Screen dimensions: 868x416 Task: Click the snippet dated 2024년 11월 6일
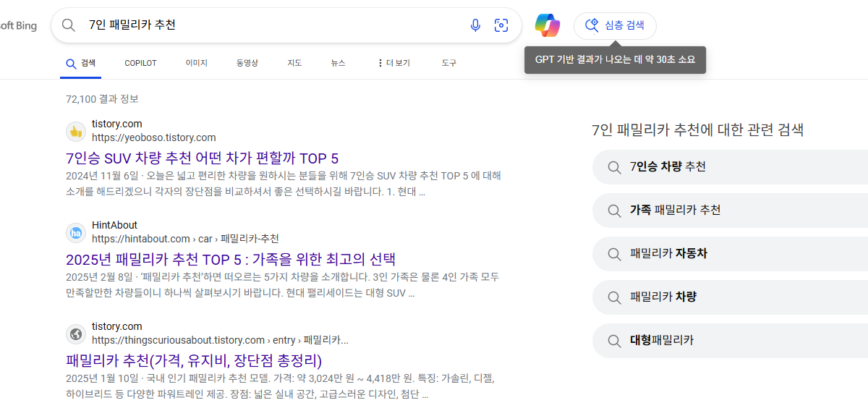pos(283,184)
